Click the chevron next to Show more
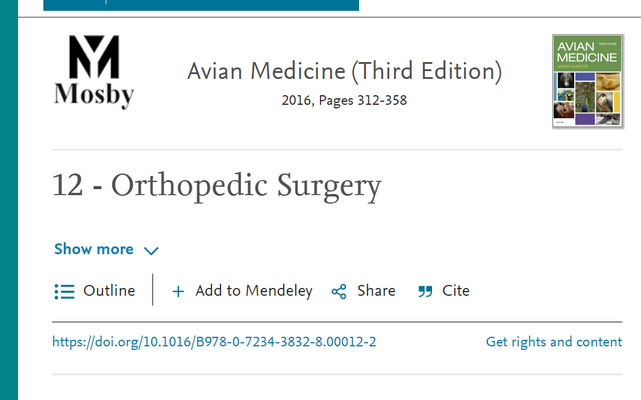The height and width of the screenshot is (400, 641). click(151, 250)
